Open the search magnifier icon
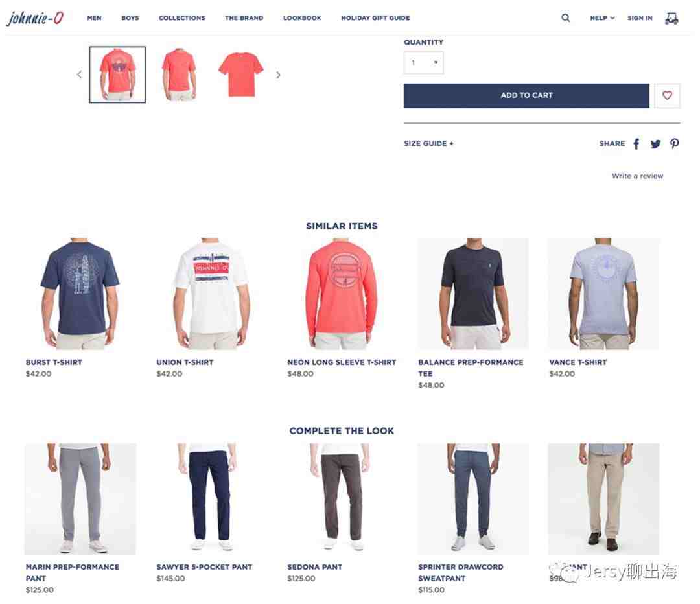This screenshot has width=700, height=604. 565,18
